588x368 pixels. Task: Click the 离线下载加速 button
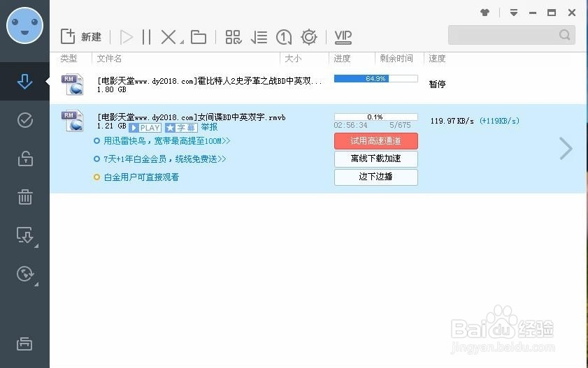tap(375, 159)
